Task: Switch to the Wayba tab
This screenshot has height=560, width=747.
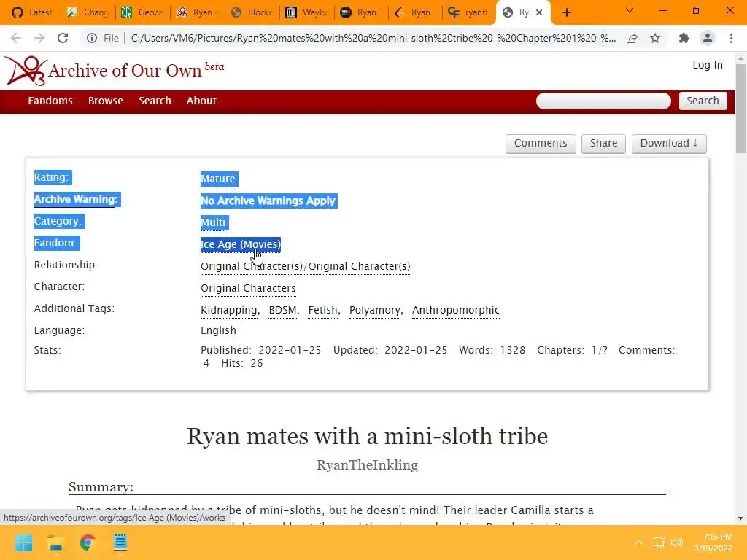Action: (x=306, y=12)
